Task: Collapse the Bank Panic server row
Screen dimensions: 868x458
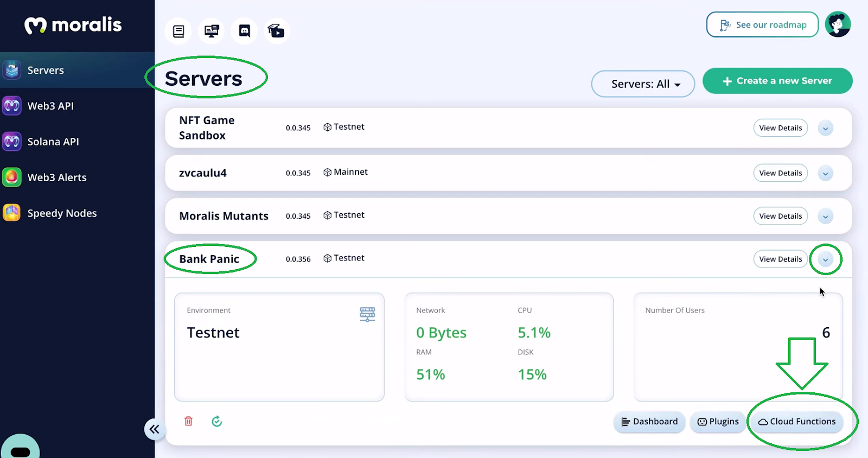Action: pyautogui.click(x=825, y=259)
